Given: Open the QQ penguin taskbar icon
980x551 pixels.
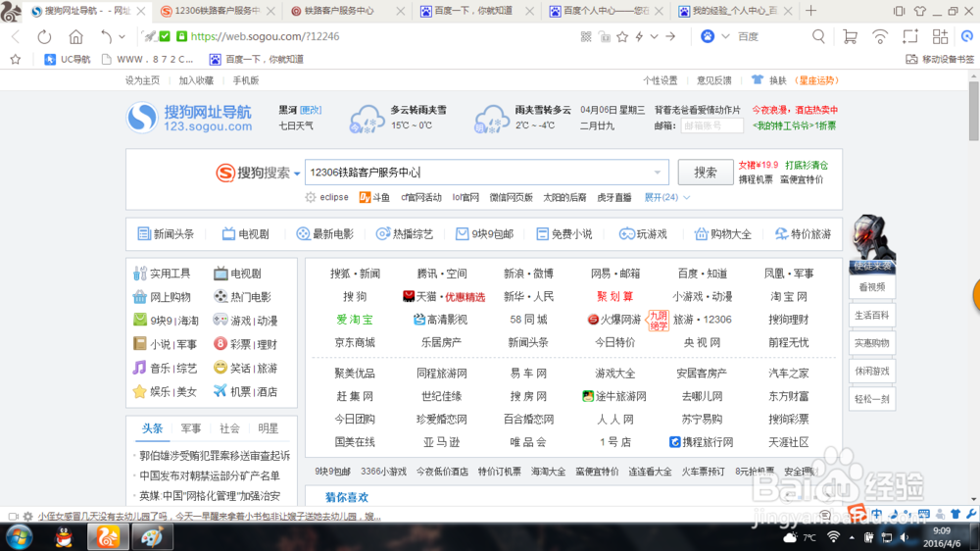Looking at the screenshot, I should tap(64, 537).
